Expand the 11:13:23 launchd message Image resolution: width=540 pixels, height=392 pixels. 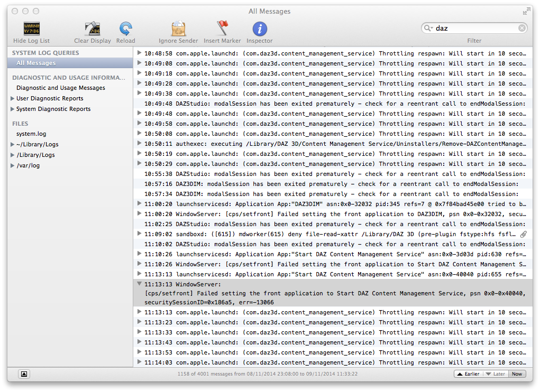coord(139,322)
